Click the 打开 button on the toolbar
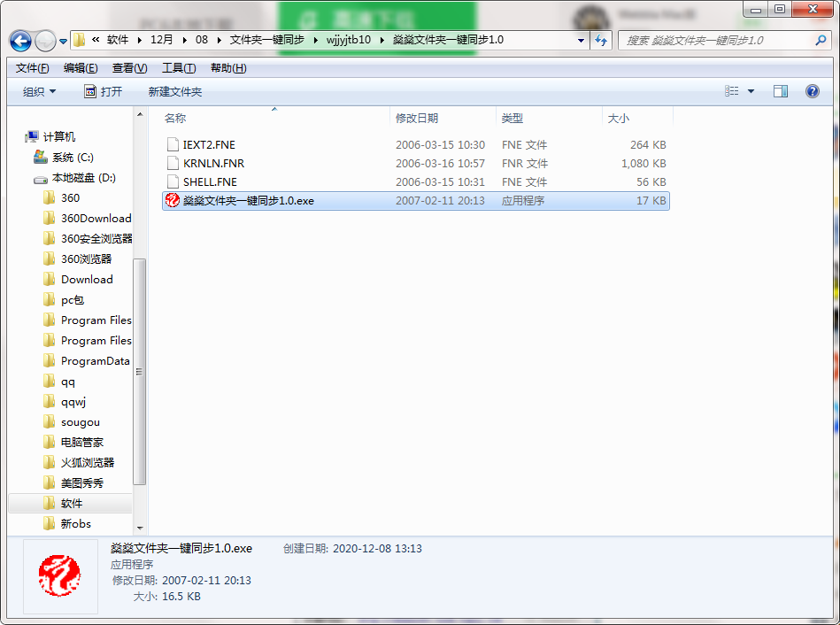Image resolution: width=840 pixels, height=625 pixels. tap(110, 90)
